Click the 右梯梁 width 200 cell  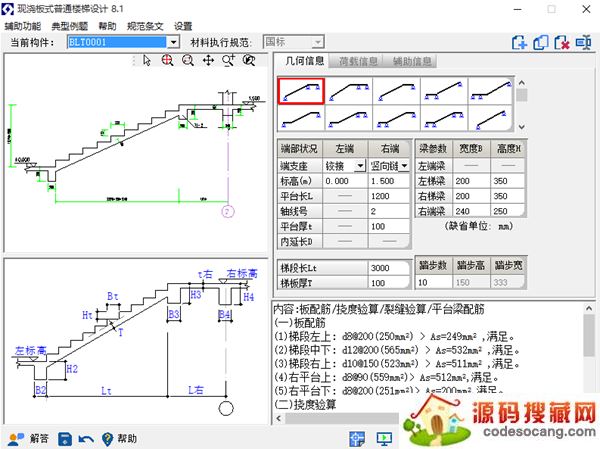pyautogui.click(x=471, y=196)
